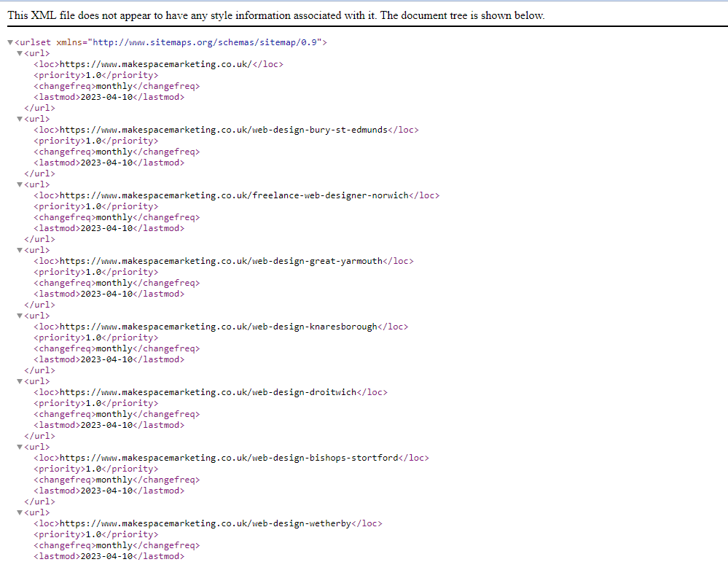Click changefreq monthly under the norwich url
728x562 pixels.
117,217
